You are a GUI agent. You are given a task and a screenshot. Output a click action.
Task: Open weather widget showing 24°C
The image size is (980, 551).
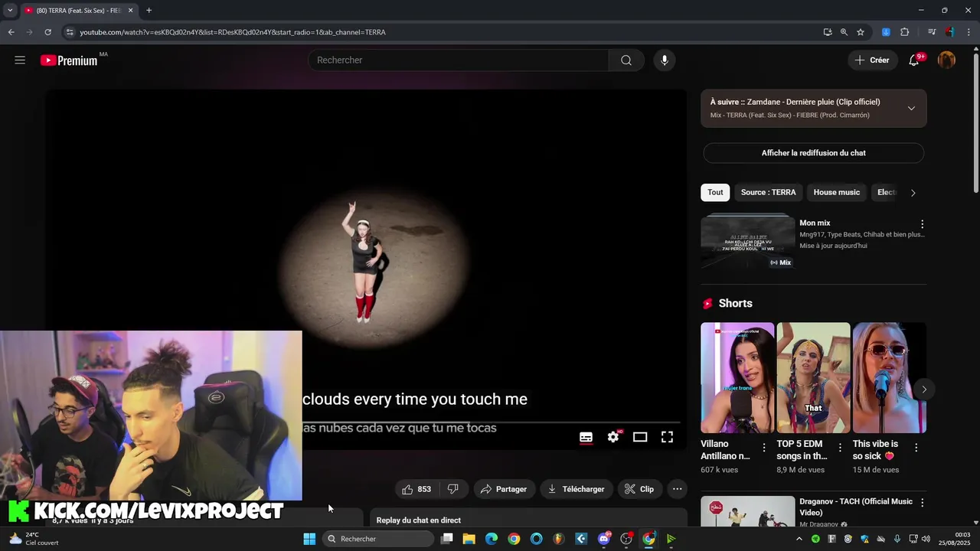click(x=34, y=539)
